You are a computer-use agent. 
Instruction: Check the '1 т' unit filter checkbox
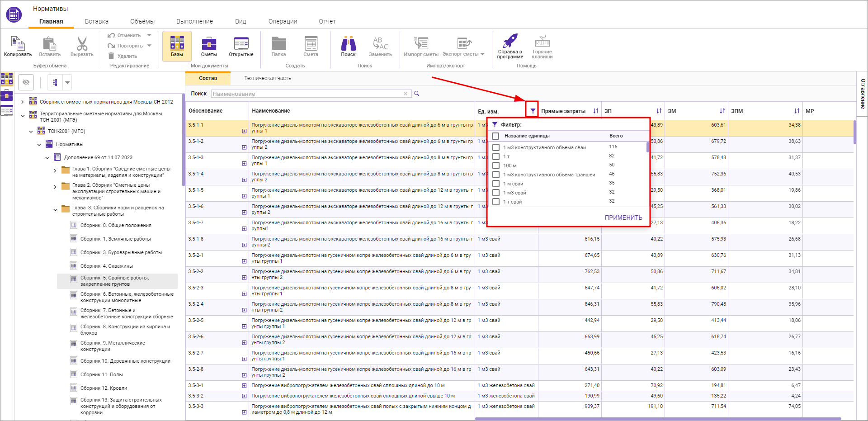[x=496, y=156]
